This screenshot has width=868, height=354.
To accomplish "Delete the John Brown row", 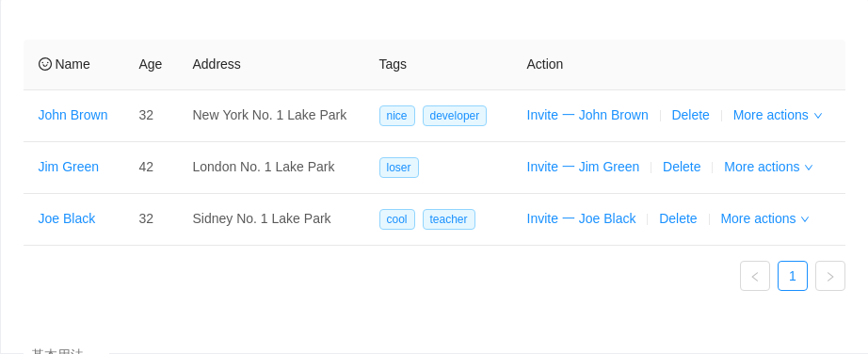I will pyautogui.click(x=690, y=115).
